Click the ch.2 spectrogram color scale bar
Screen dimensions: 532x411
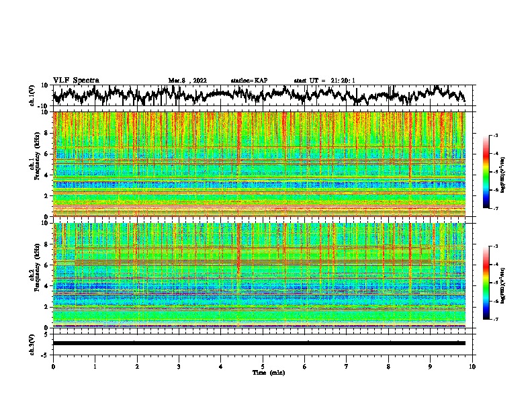486,283
